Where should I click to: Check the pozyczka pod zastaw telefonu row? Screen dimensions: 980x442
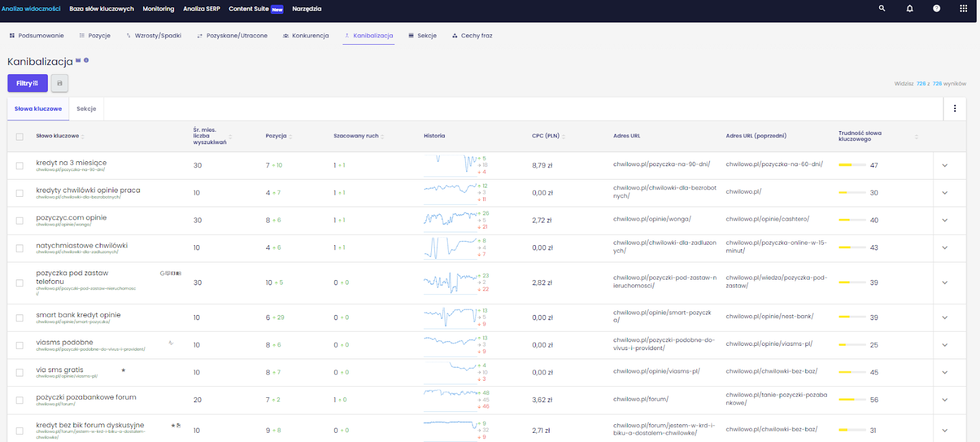click(20, 283)
